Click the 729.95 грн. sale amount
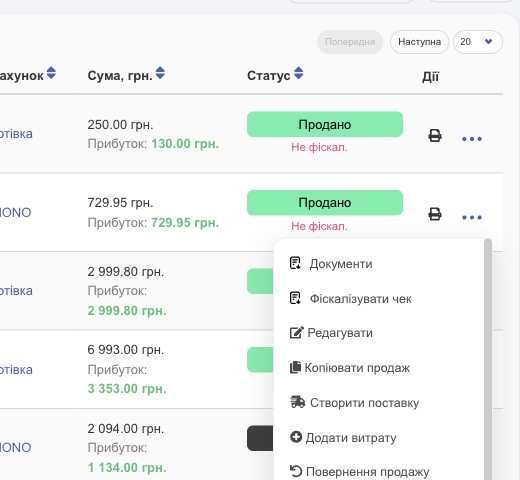Image resolution: width=520 pixels, height=480 pixels. click(x=120, y=203)
